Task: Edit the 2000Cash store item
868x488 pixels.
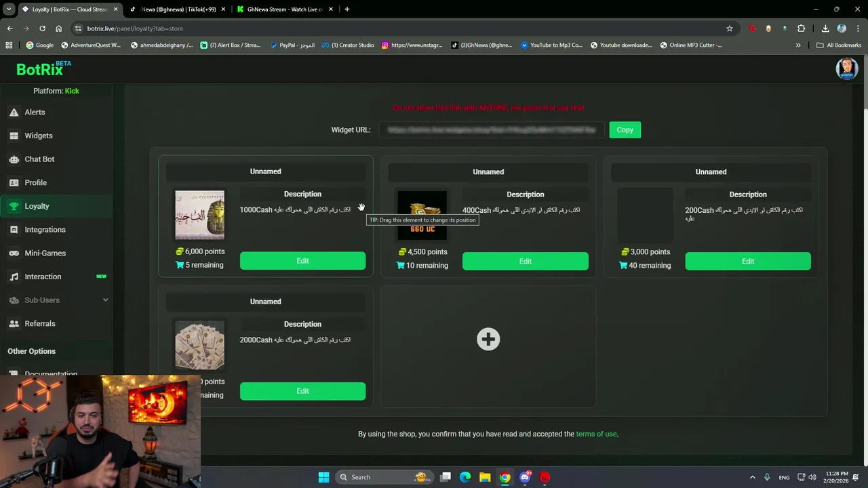Action: point(302,391)
